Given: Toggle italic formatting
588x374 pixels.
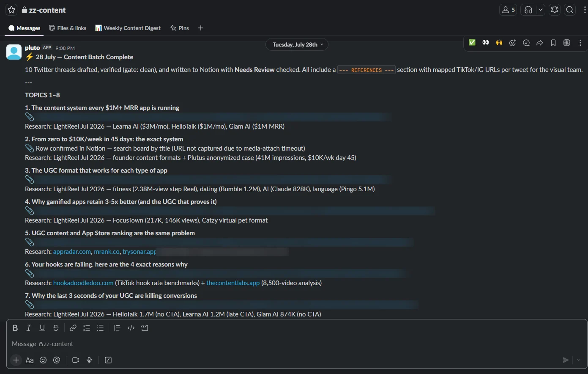Looking at the screenshot, I should [x=29, y=328].
